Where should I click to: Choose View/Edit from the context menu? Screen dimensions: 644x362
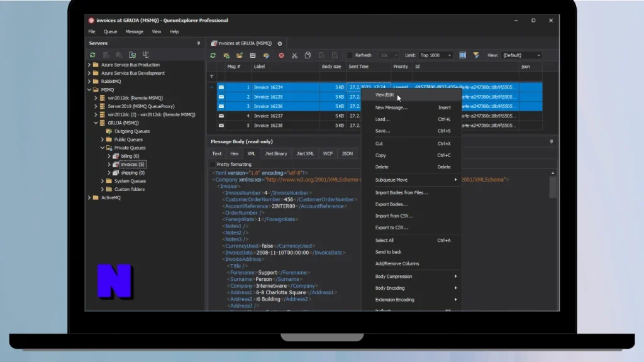pyautogui.click(x=411, y=95)
